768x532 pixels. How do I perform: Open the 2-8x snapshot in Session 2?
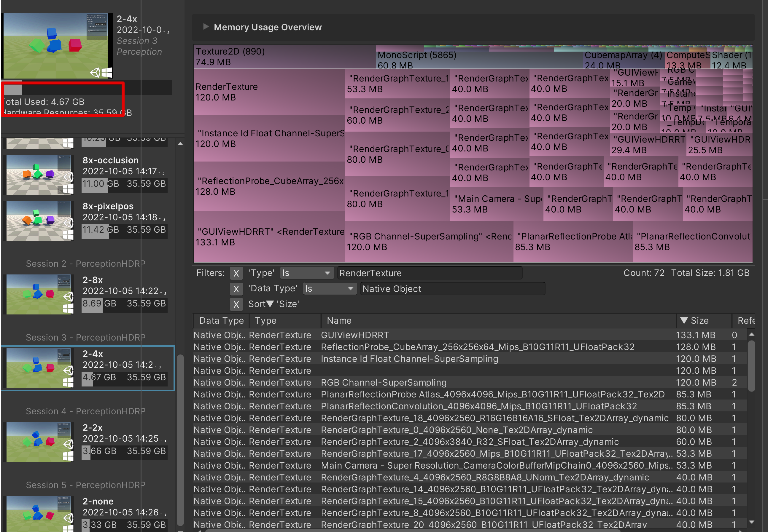[40, 294]
